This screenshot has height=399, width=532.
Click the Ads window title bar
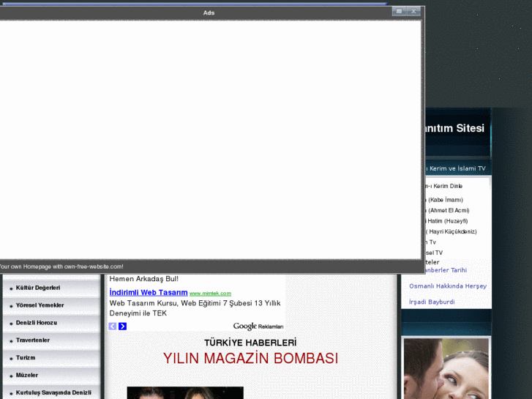point(209,12)
